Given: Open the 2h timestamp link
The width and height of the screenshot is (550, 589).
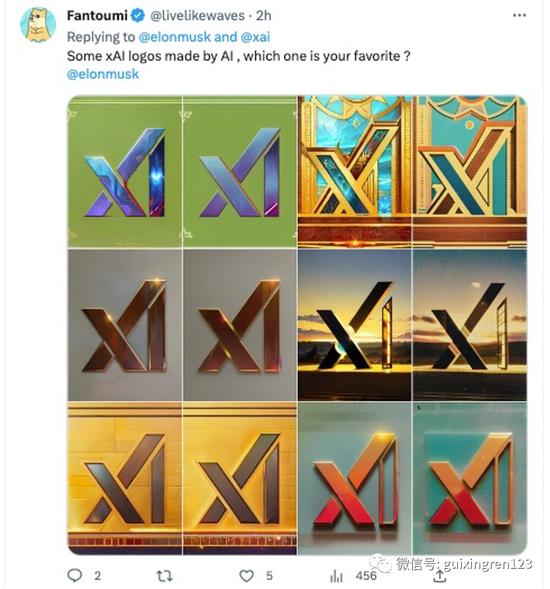Looking at the screenshot, I should [264, 16].
